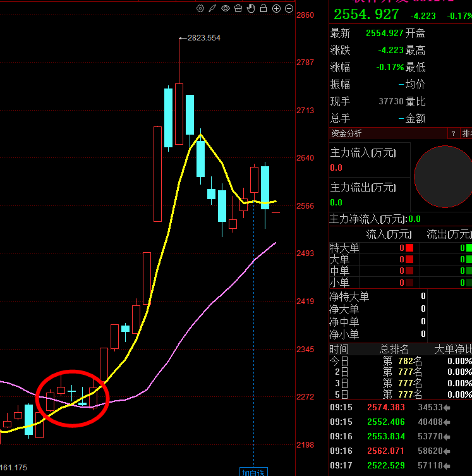Toggle the chart lock icon

click(x=263, y=8)
